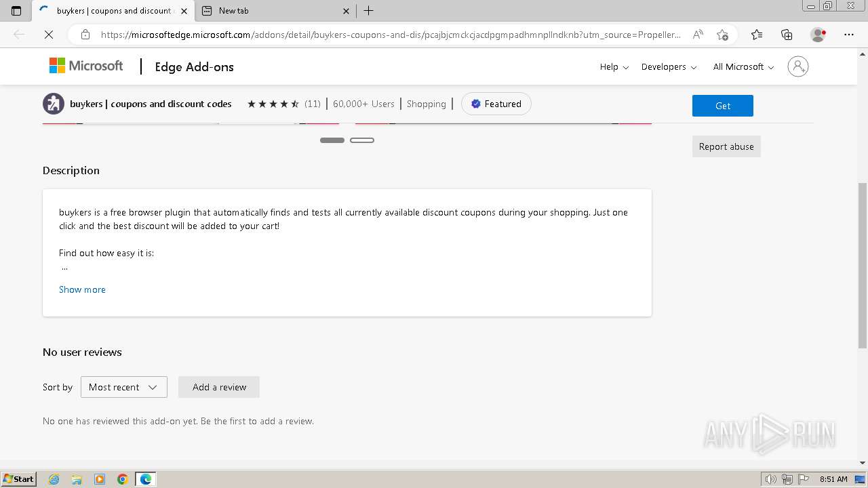868x488 pixels.
Task: Switch to the New tab tab
Action: [275, 11]
